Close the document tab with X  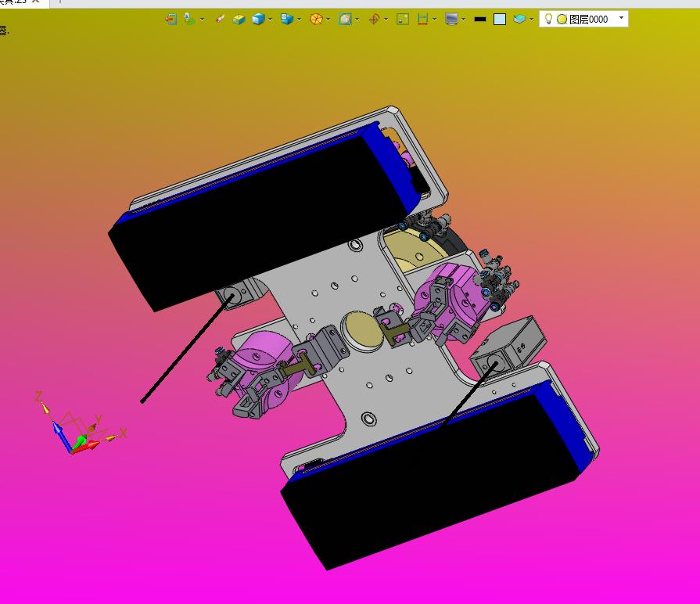click(x=36, y=2)
